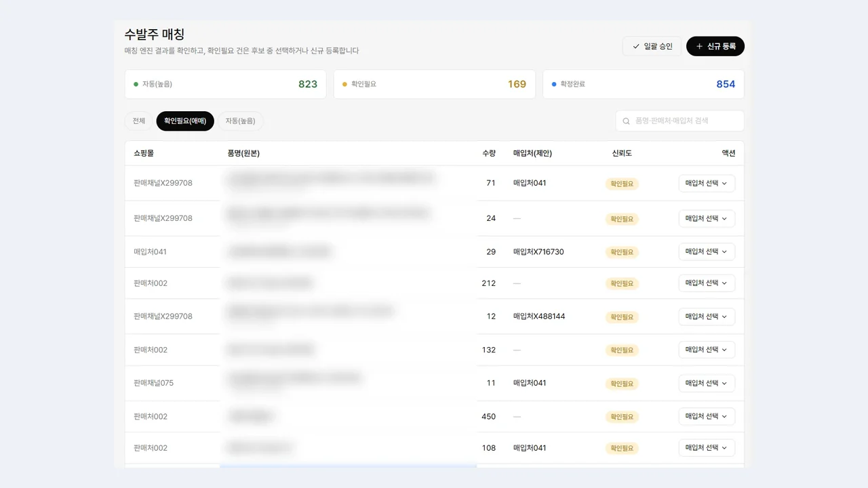Image resolution: width=868 pixels, height=488 pixels.
Task: Select the 매입처X716730 suggested supplier cell
Action: pyautogui.click(x=538, y=251)
